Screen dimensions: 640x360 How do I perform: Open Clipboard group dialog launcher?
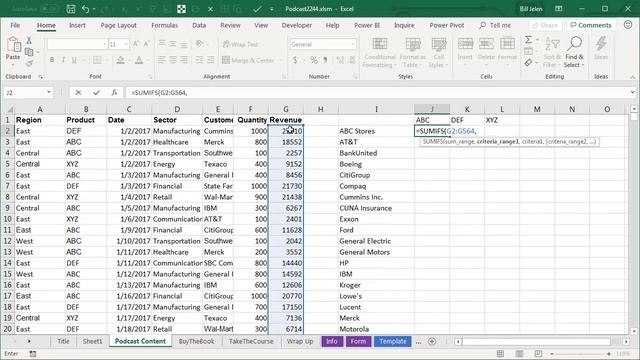pos(40,77)
